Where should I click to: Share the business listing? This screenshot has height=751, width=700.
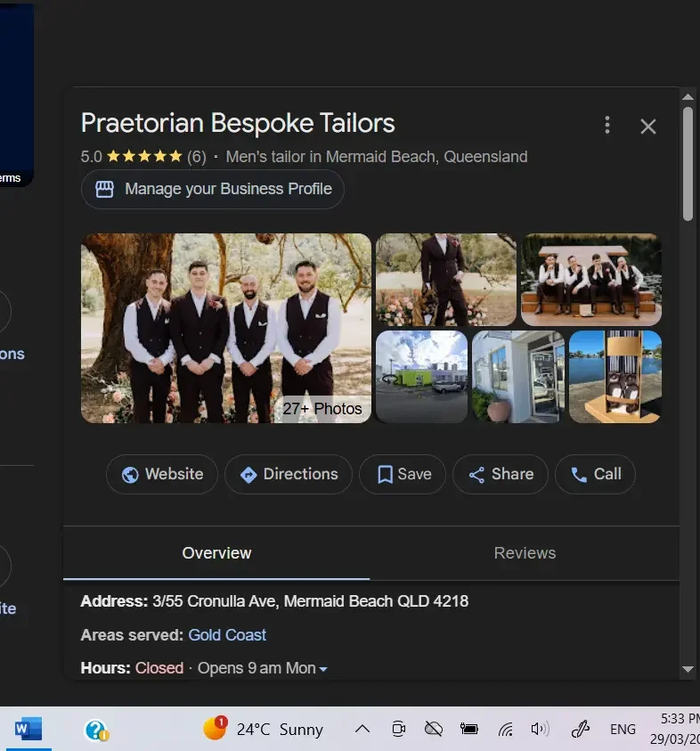click(x=500, y=474)
